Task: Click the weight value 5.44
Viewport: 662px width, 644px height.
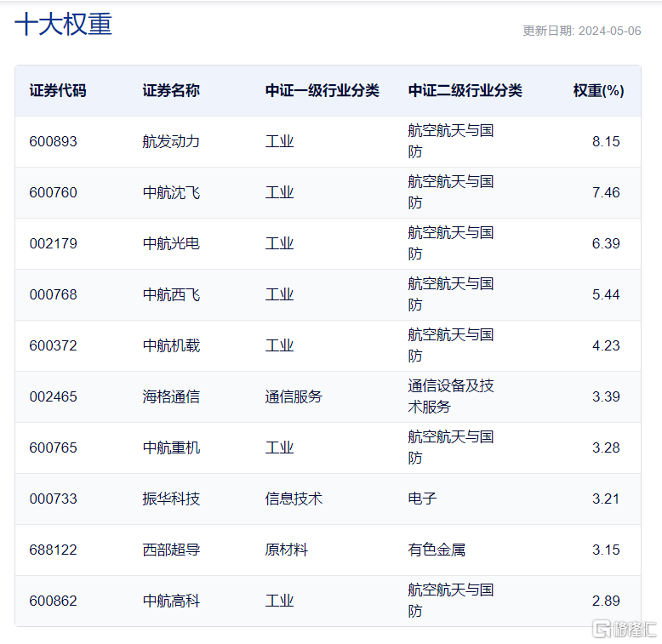Action: coord(606,294)
